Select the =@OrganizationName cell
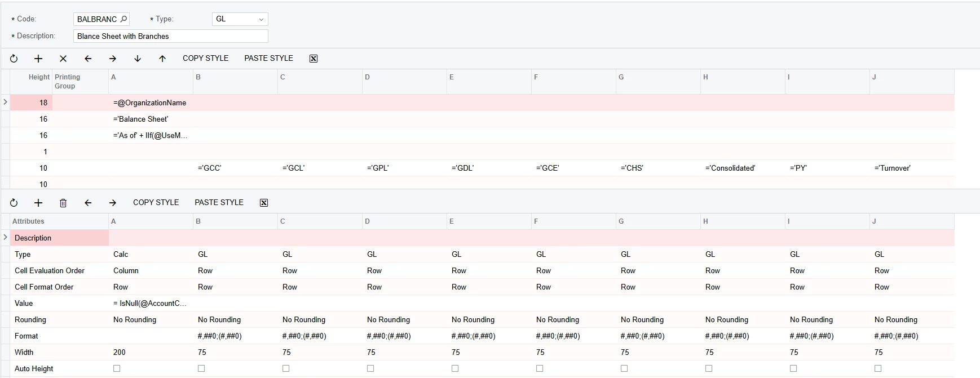The width and height of the screenshot is (980, 378). tap(151, 103)
